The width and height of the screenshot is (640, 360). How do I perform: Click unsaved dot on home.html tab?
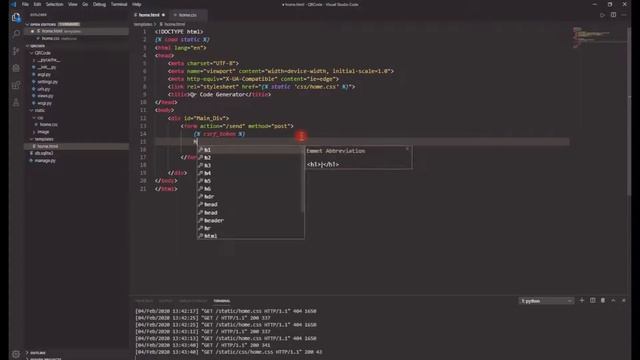164,15
